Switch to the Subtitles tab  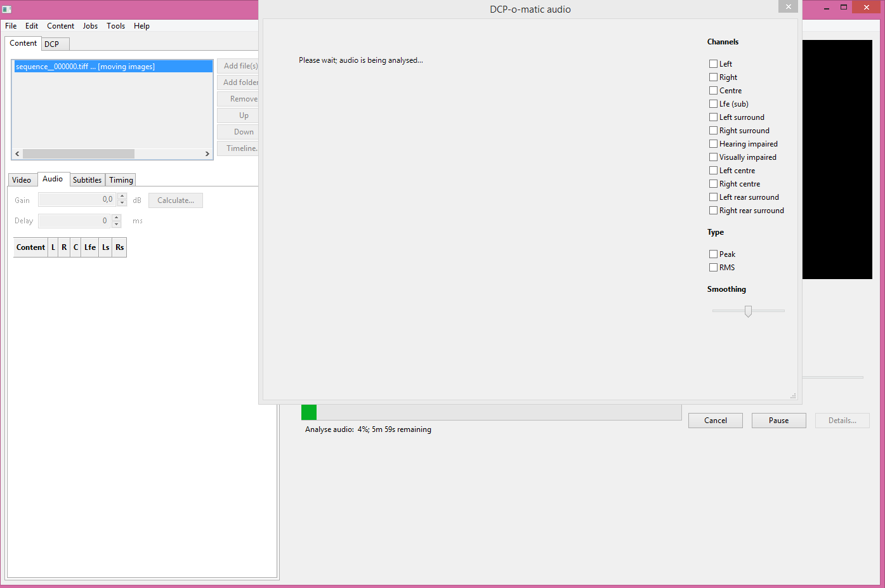pyautogui.click(x=87, y=180)
